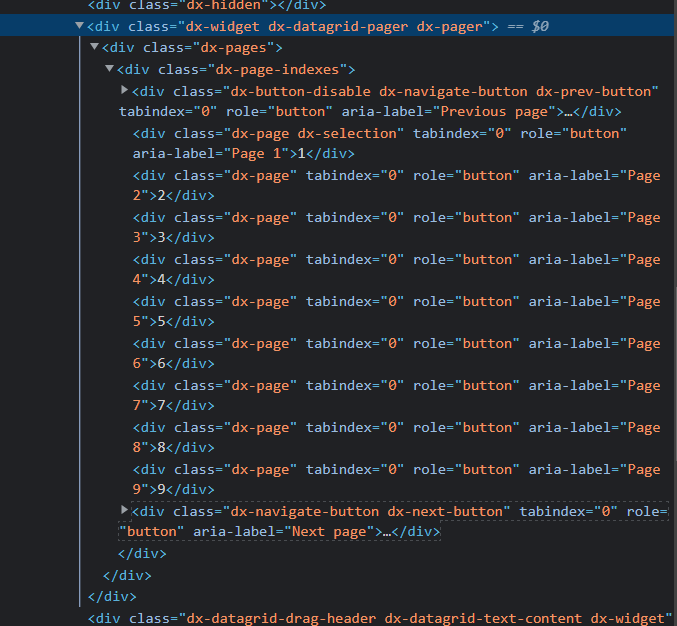
Task: Click the "dx-navigate-button dx-next-button" class value
Action: tap(367, 512)
